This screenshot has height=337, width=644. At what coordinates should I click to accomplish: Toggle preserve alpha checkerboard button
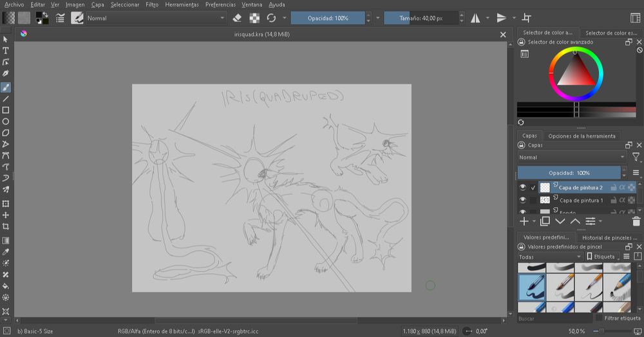tap(254, 18)
